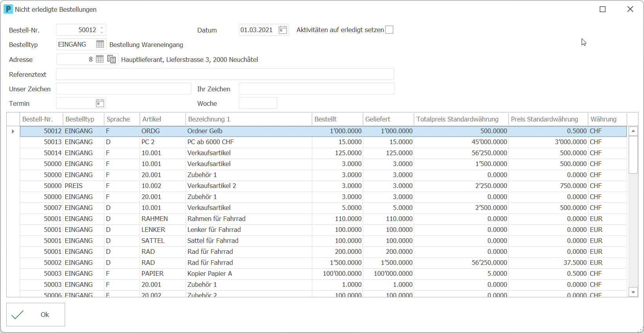Enable Aktivitäten auf erledigt setzen checkbox
Image resolution: width=644 pixels, height=333 pixels.
coord(389,30)
